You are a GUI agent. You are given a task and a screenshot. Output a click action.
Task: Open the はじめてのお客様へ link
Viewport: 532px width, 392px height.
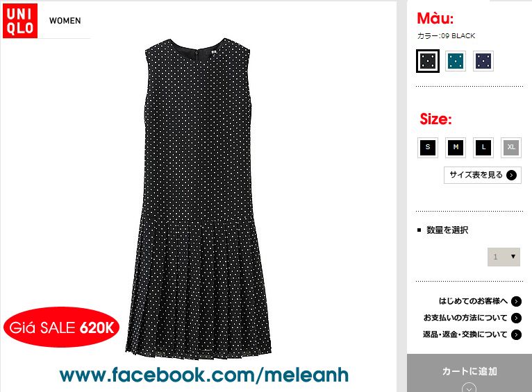click(x=473, y=301)
